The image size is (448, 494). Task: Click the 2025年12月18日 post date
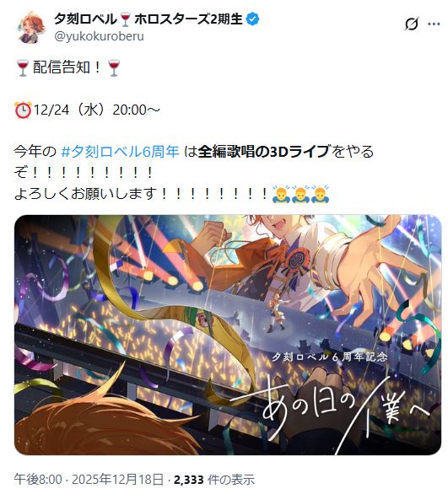click(117, 480)
